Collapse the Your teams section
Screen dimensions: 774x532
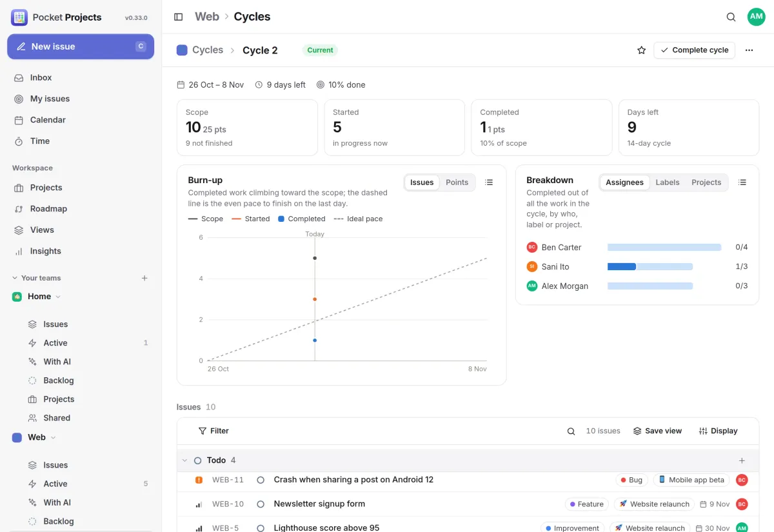(x=37, y=278)
